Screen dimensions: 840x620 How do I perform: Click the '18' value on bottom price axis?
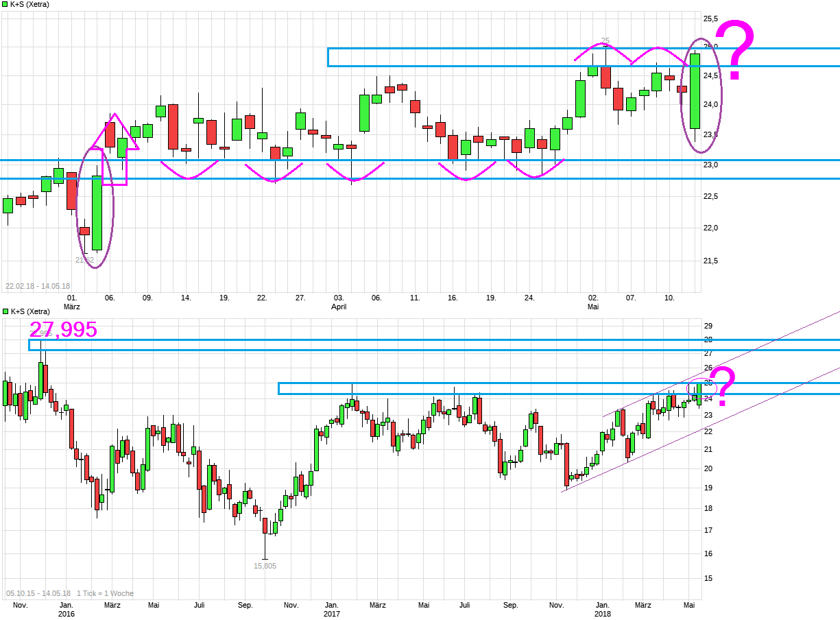click(x=708, y=508)
